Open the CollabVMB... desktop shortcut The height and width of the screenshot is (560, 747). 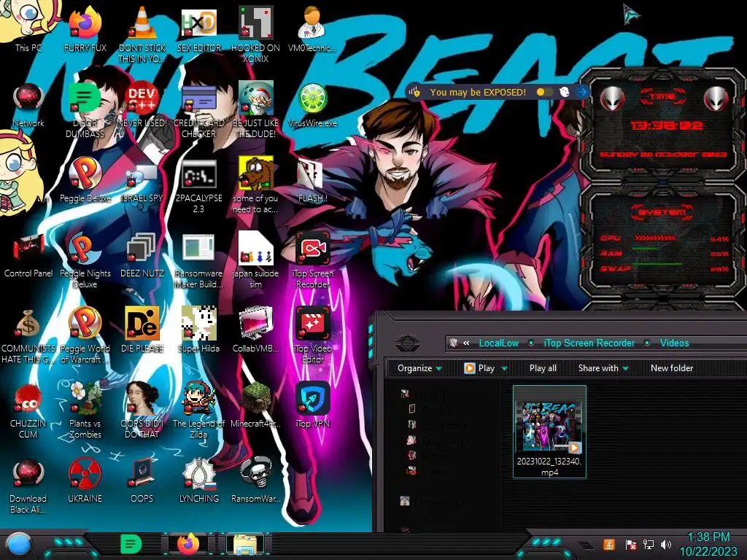pyautogui.click(x=255, y=330)
